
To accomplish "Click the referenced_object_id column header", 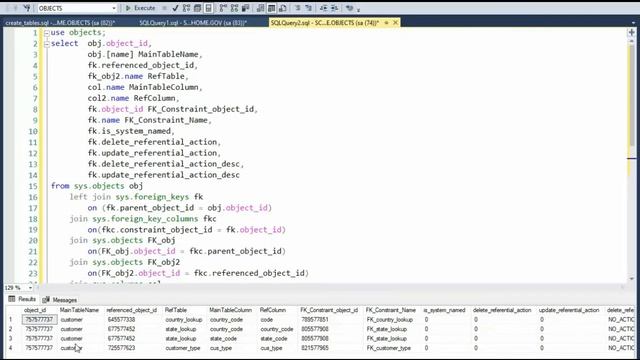I will tap(131, 310).
